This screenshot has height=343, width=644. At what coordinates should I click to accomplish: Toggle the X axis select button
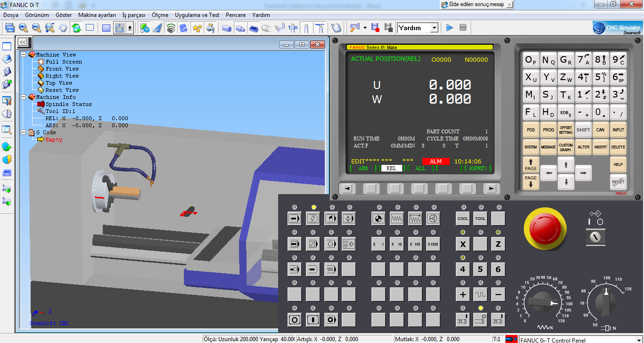(463, 244)
